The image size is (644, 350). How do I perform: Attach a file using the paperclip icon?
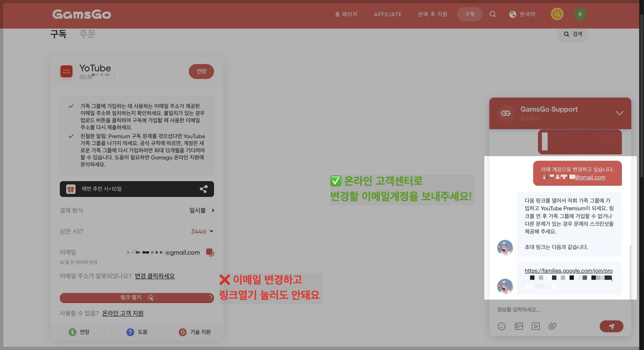[x=553, y=326]
